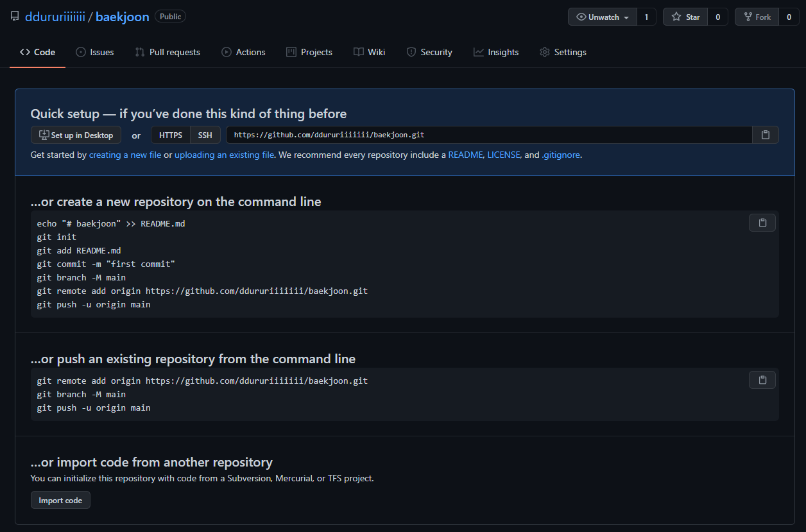
Task: Open the repository Settings tab
Action: point(563,52)
